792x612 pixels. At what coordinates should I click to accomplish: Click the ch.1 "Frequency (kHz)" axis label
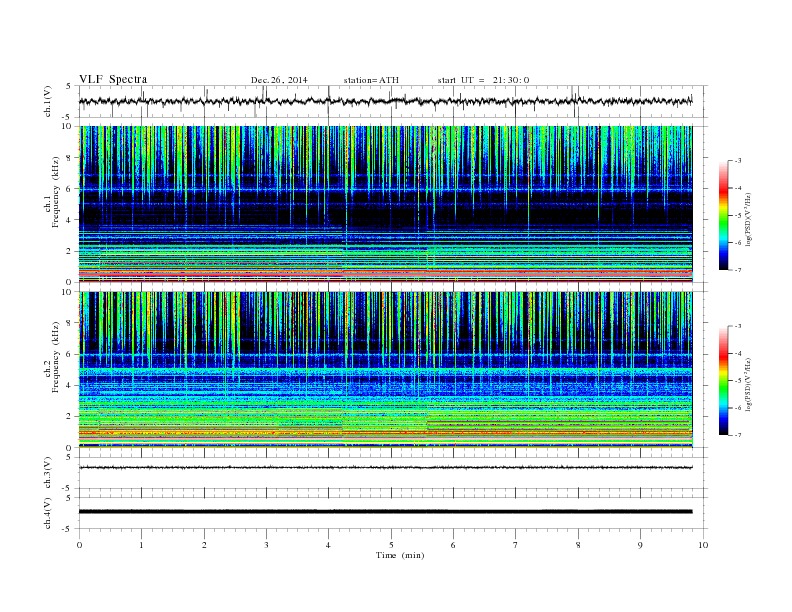click(x=56, y=192)
